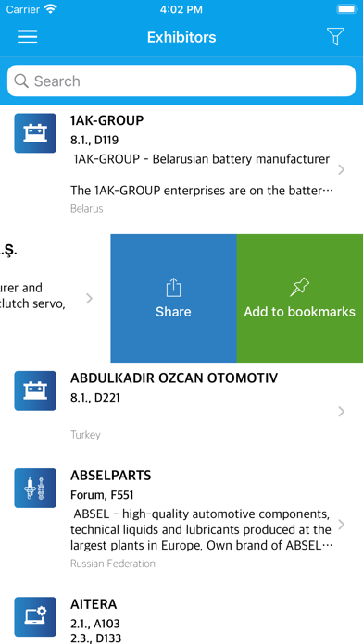The image size is (363, 644).
Task: Open 1AK-GROUP battery icon thumbnail
Action: pos(35,133)
